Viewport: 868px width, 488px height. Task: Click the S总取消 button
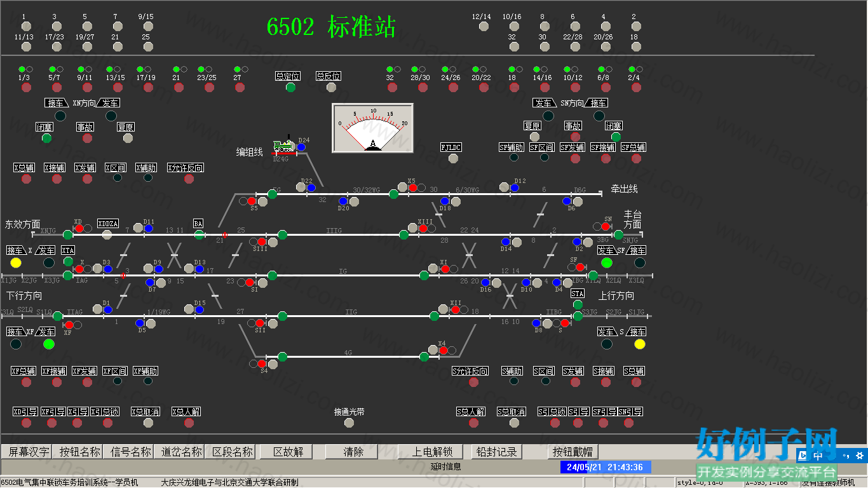(x=514, y=423)
